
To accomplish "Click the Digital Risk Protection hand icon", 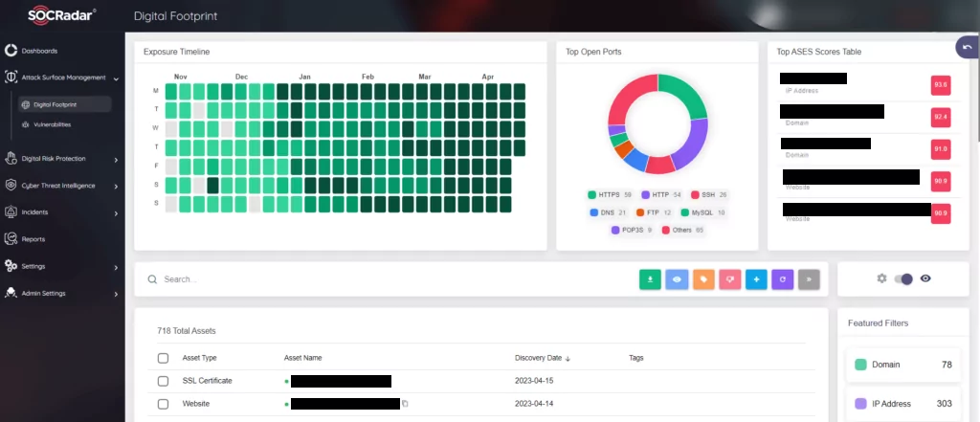I will point(11,158).
